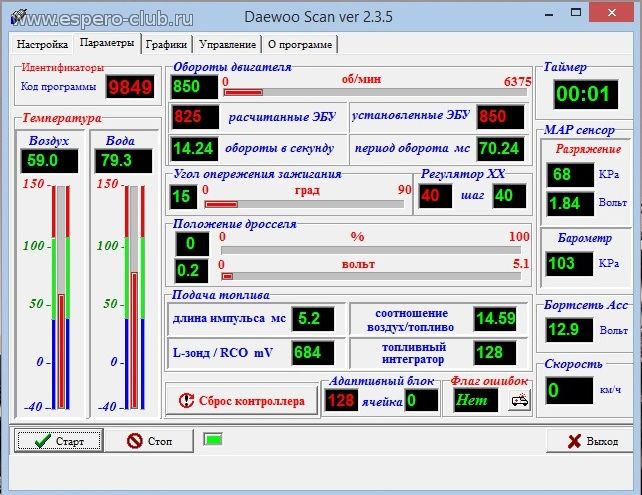The height and width of the screenshot is (495, 642).
Task: Click the Воздух temperature gauge
Action: [x=61, y=297]
